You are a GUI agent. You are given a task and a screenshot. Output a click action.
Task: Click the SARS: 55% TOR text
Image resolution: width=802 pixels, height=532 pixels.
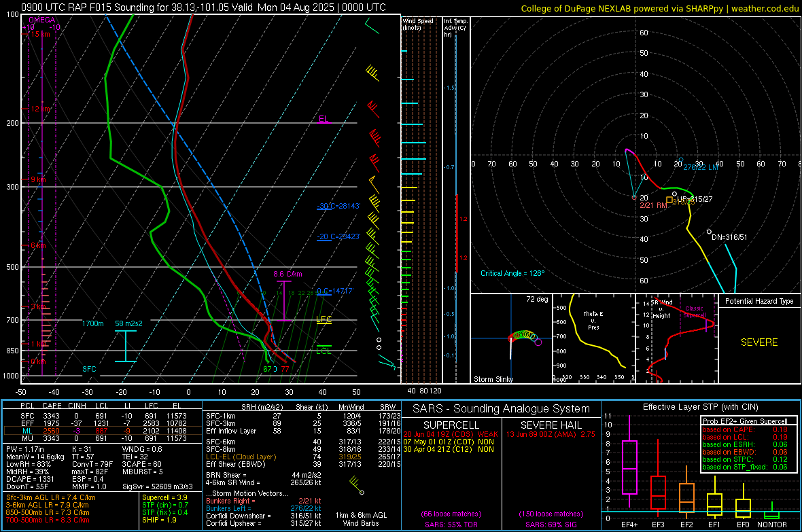tap(451, 525)
